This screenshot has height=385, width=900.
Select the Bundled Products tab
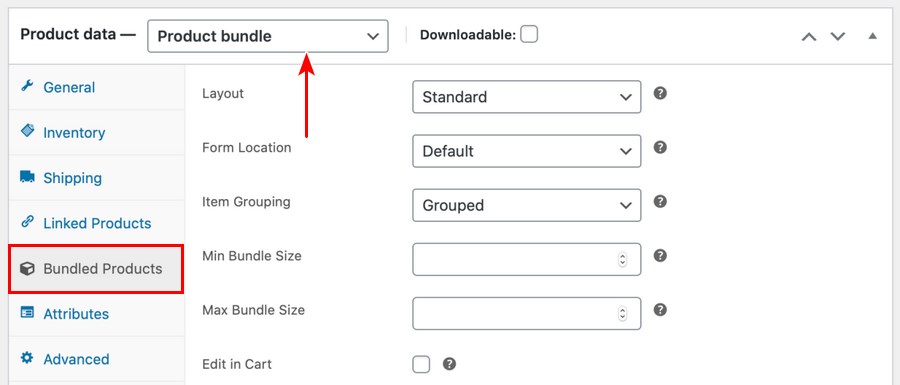click(x=96, y=269)
